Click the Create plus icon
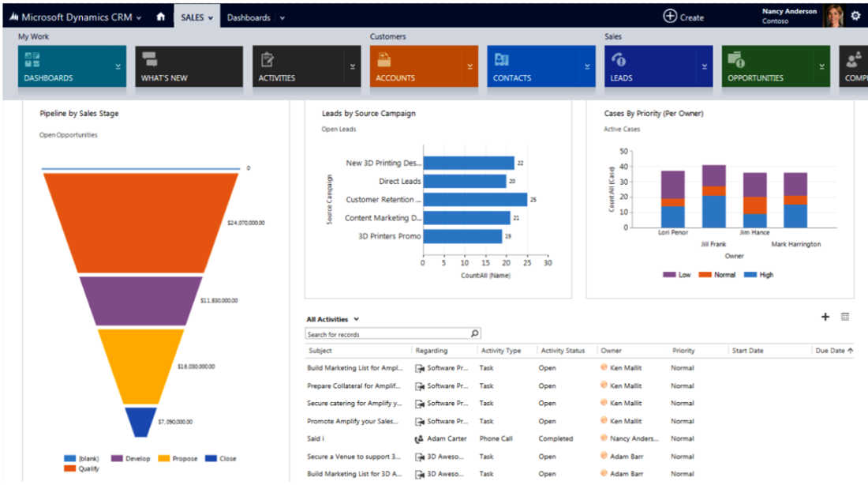Screen dimensions: 868x485 tap(670, 17)
